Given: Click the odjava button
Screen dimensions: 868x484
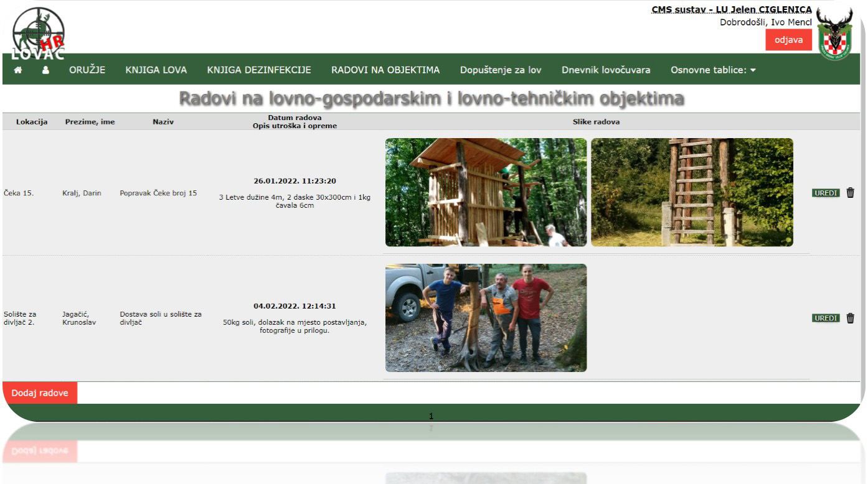Looking at the screenshot, I should pos(788,39).
